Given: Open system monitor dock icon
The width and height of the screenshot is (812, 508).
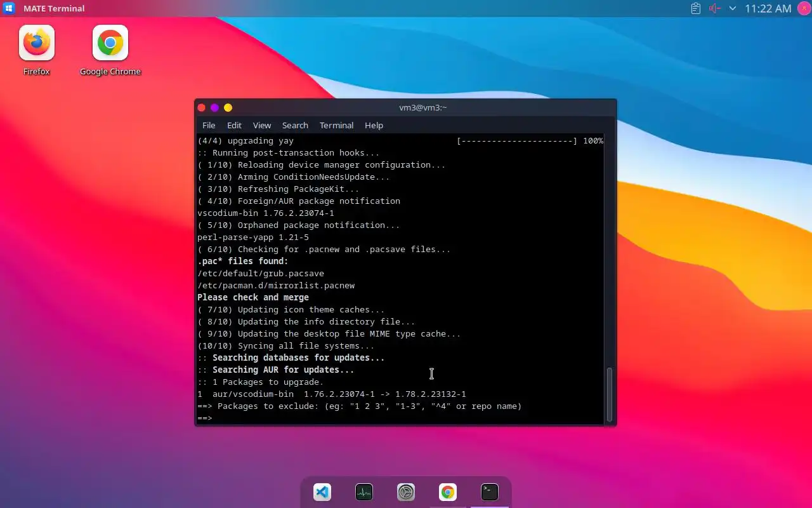Looking at the screenshot, I should (364, 492).
